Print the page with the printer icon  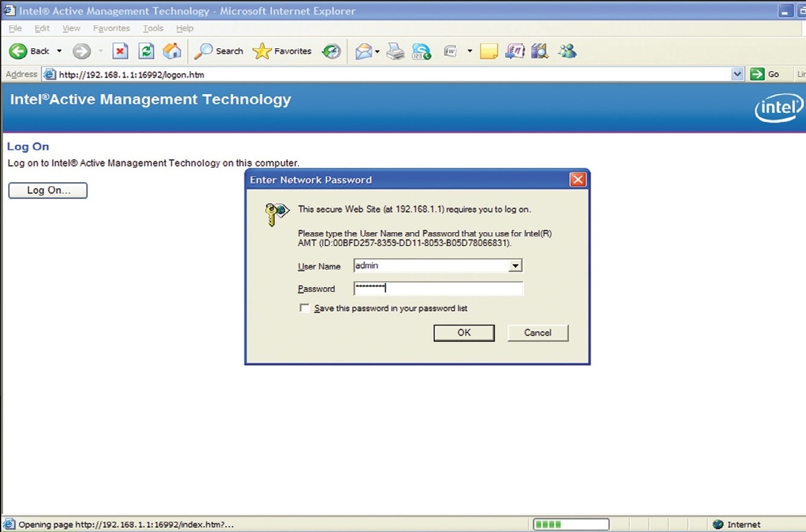tap(396, 52)
